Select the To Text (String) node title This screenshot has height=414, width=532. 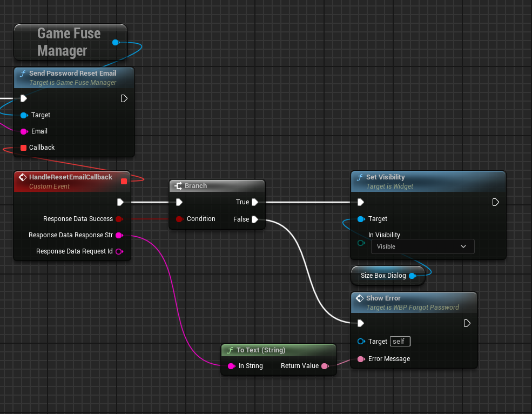pyautogui.click(x=260, y=350)
